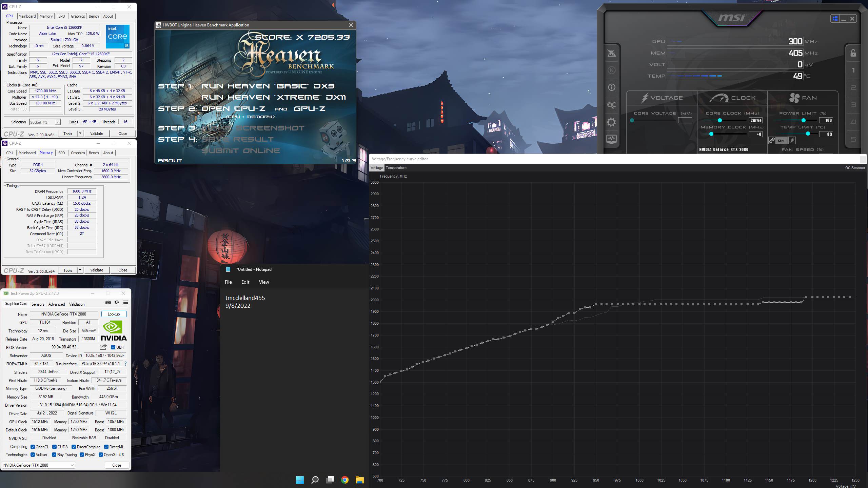The height and width of the screenshot is (488, 868).
Task: Open taskbar Search icon
Action: pyautogui.click(x=315, y=480)
